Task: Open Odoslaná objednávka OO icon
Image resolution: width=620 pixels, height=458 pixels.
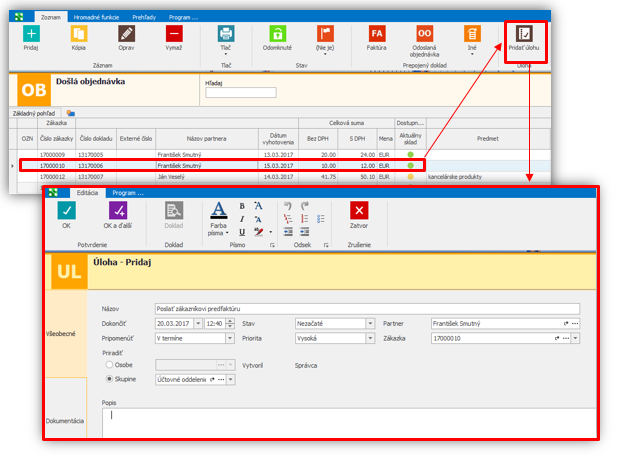Action: (x=424, y=34)
